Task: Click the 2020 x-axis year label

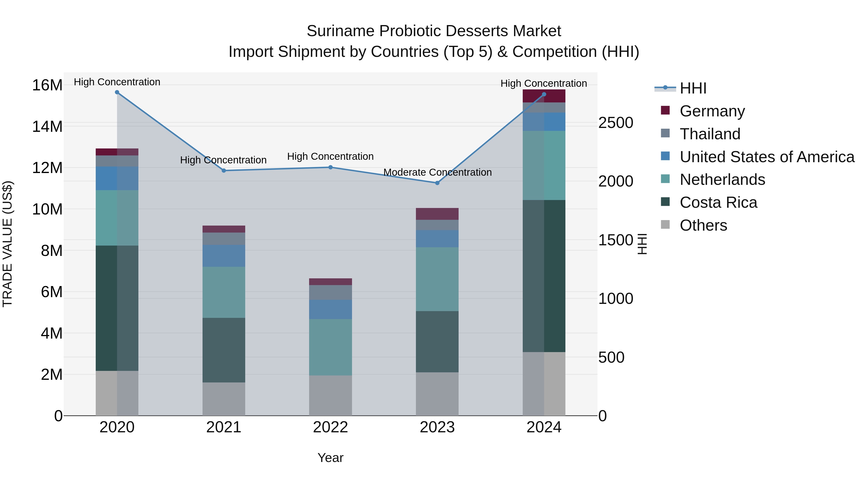Action: 117,427
